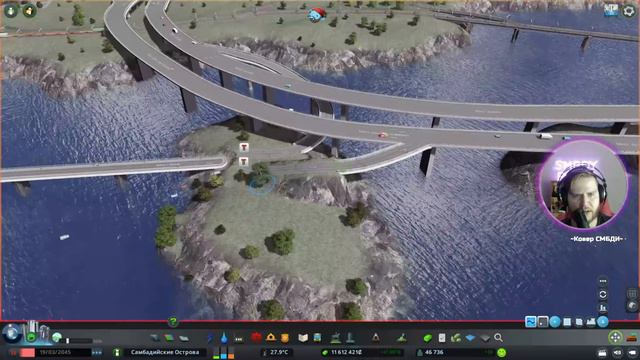Click the icon left of the settings gear

(611, 10)
